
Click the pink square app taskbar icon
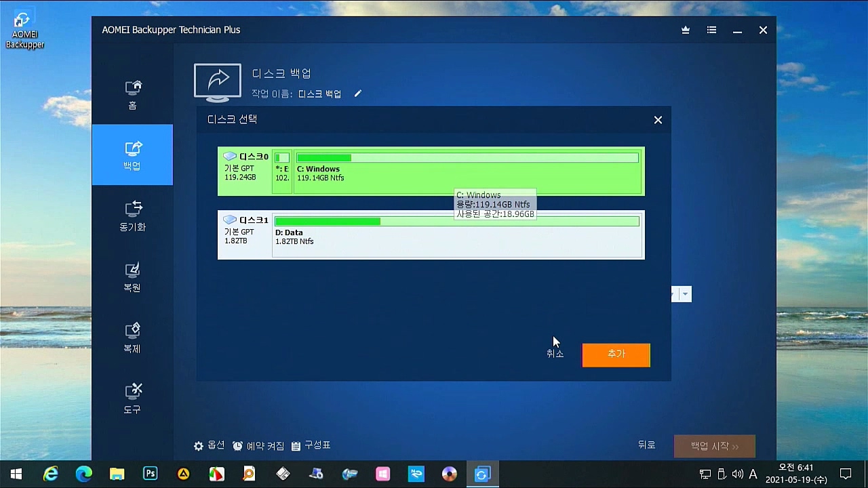pyautogui.click(x=382, y=474)
